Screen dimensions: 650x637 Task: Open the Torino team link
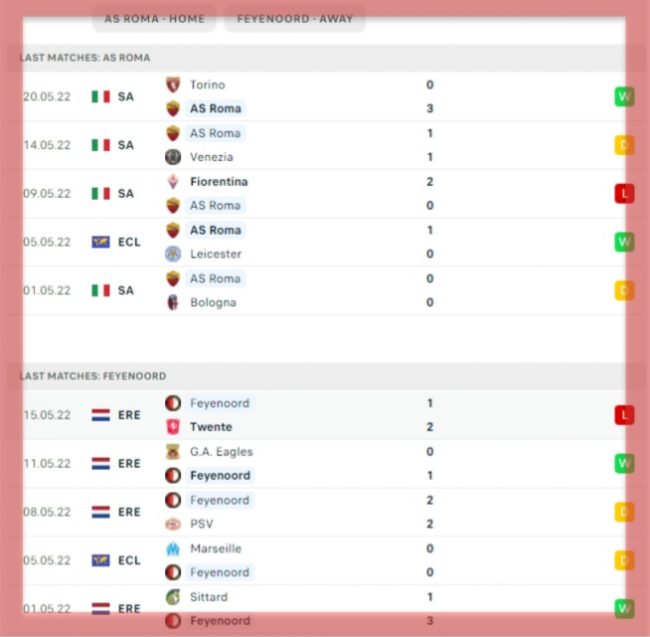[x=207, y=85]
